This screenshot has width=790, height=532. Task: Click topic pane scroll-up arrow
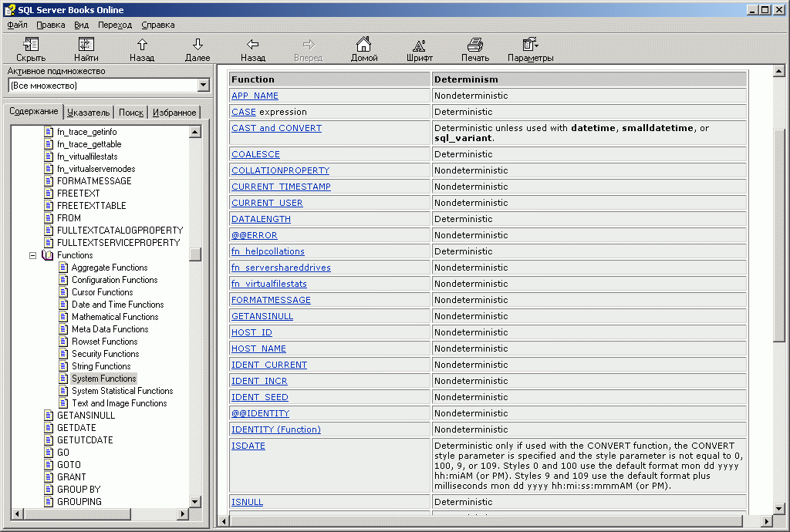tap(778, 72)
